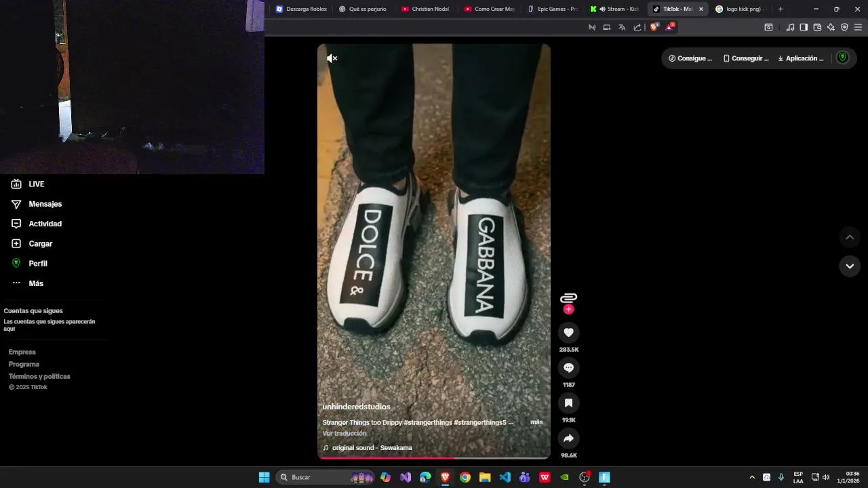Open the Windows Start menu
This screenshot has height=488, width=868.
264,477
